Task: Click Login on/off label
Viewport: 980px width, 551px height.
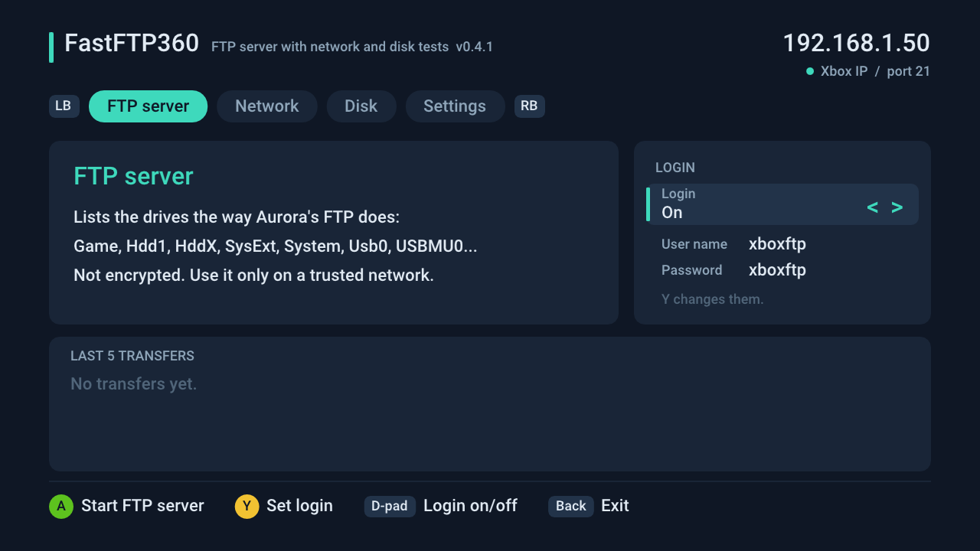Action: (470, 506)
